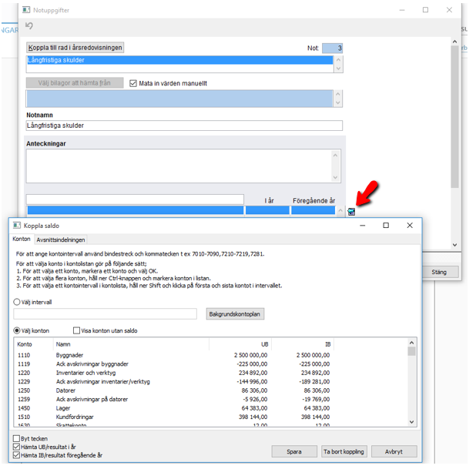Click Ta bort koppling button
The height and width of the screenshot is (469, 476).
[x=344, y=452]
